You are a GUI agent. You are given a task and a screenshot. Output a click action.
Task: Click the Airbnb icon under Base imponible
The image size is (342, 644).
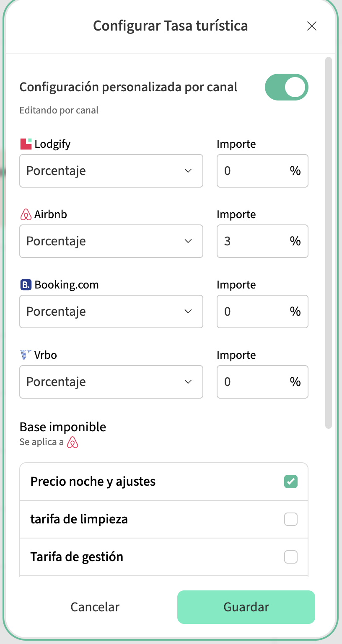coord(73,442)
